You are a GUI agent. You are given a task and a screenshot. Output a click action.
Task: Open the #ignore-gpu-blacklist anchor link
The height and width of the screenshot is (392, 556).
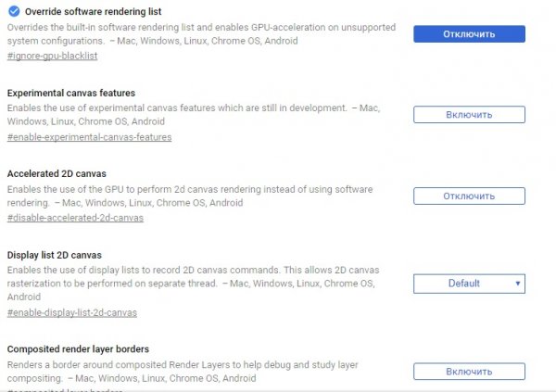(x=52, y=56)
